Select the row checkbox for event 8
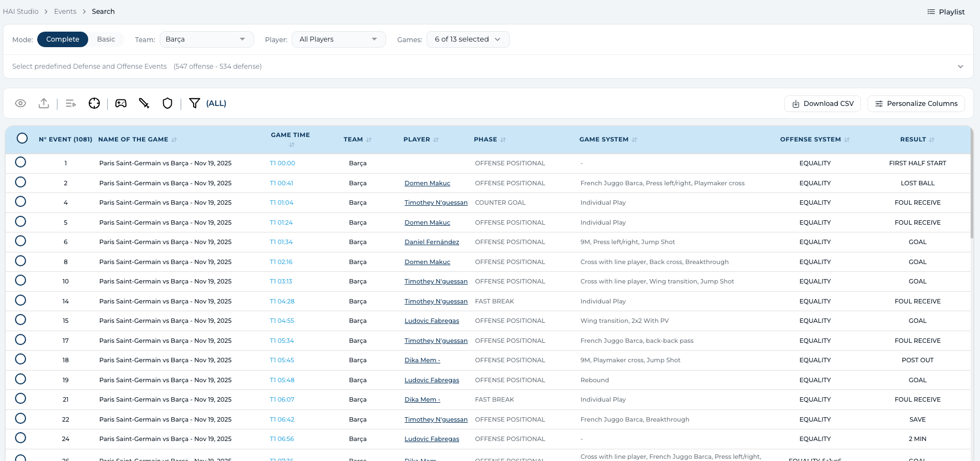Image resolution: width=980 pixels, height=461 pixels. pyautogui.click(x=21, y=261)
